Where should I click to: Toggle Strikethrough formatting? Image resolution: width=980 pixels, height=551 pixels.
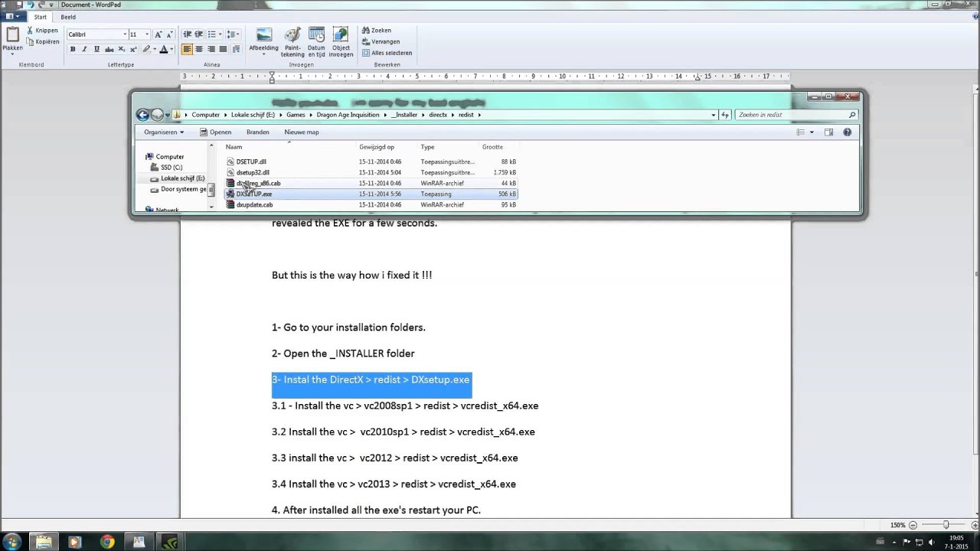(x=109, y=49)
